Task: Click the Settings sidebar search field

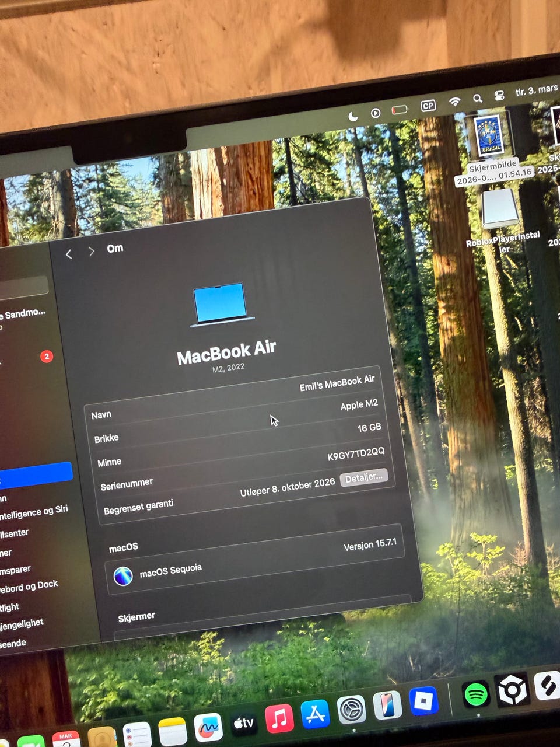Action: pyautogui.click(x=23, y=287)
